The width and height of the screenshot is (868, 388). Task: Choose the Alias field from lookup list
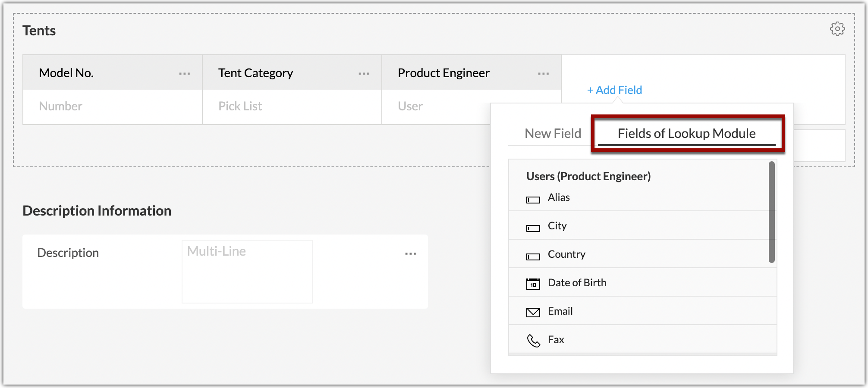click(559, 197)
